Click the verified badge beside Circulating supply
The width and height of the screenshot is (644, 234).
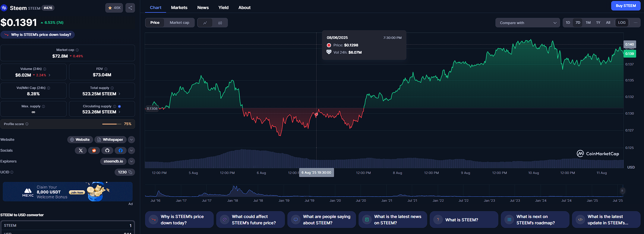[x=119, y=106]
